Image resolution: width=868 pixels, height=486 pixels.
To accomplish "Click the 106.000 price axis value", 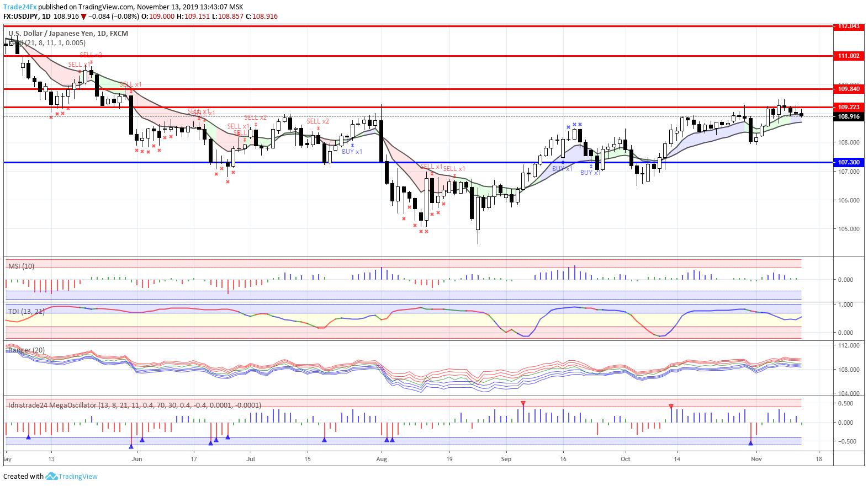I will [x=849, y=200].
